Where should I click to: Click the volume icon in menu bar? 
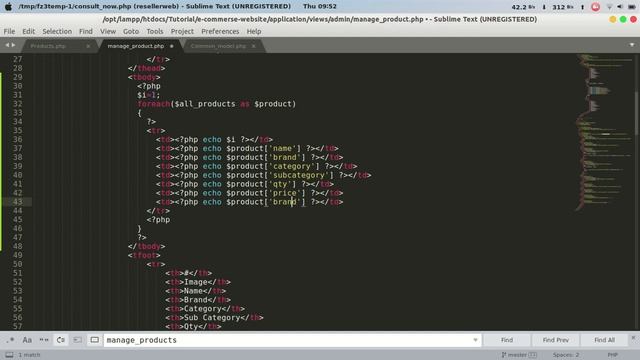[620, 7]
